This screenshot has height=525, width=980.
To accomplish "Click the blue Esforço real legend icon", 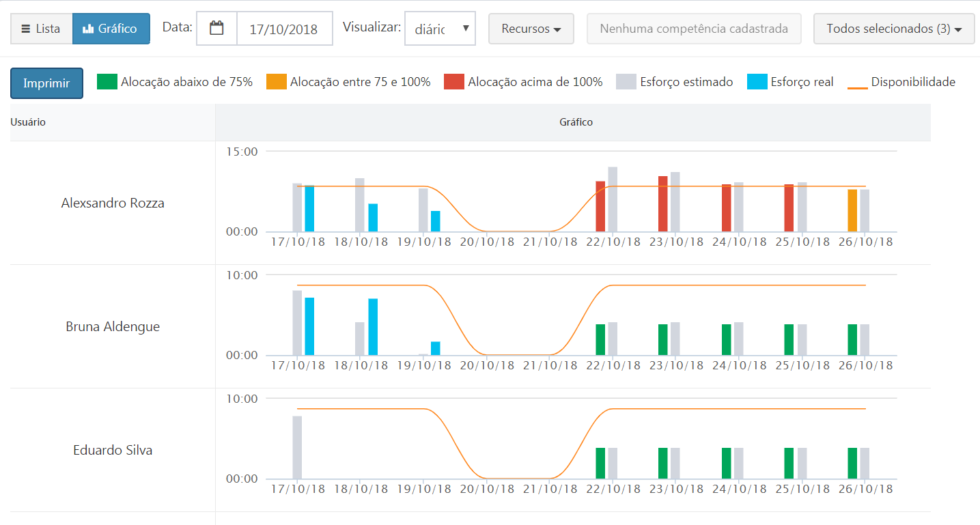I will click(x=757, y=82).
